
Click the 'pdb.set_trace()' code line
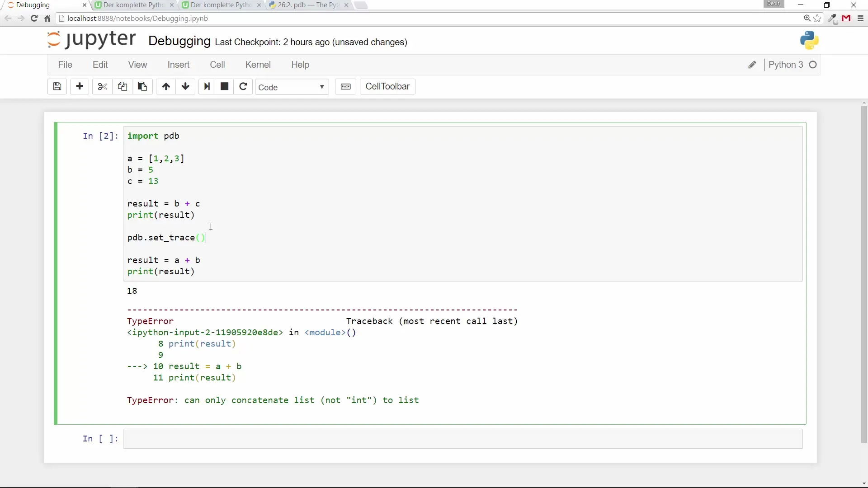click(x=166, y=238)
